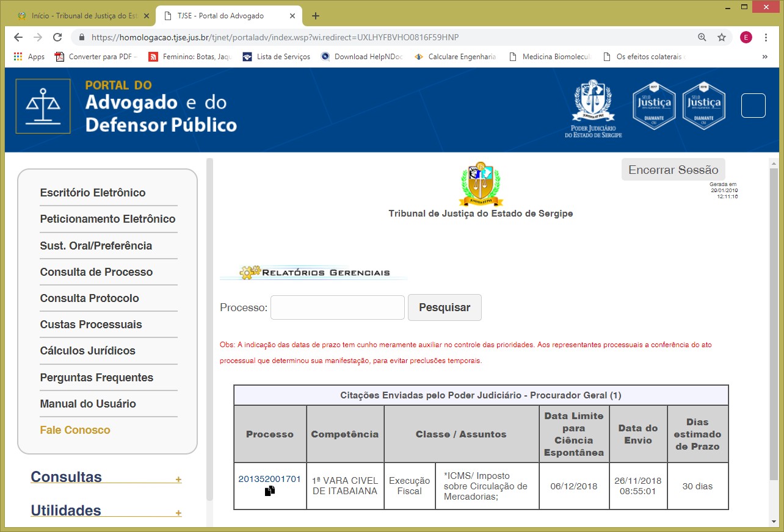Viewport: 784px width, 532px height.
Task: Click the Selo Justiça Diamante 2018 badge
Action: 703,106
